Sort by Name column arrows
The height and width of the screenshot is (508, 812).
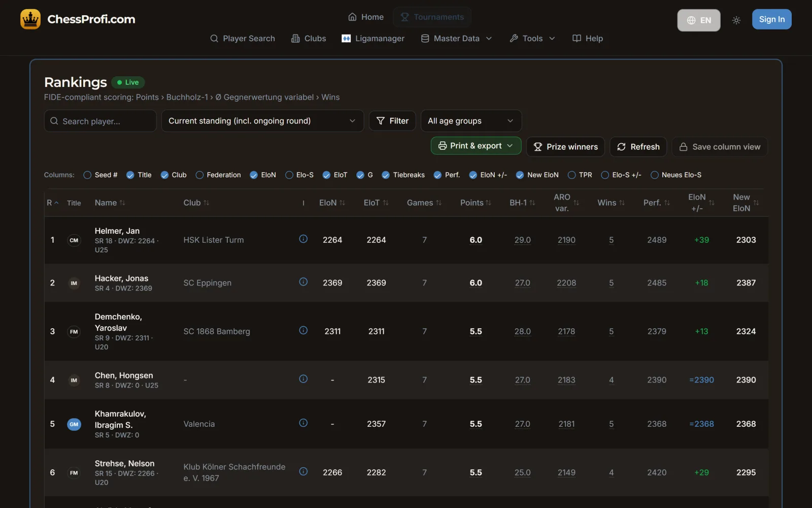pyautogui.click(x=122, y=203)
